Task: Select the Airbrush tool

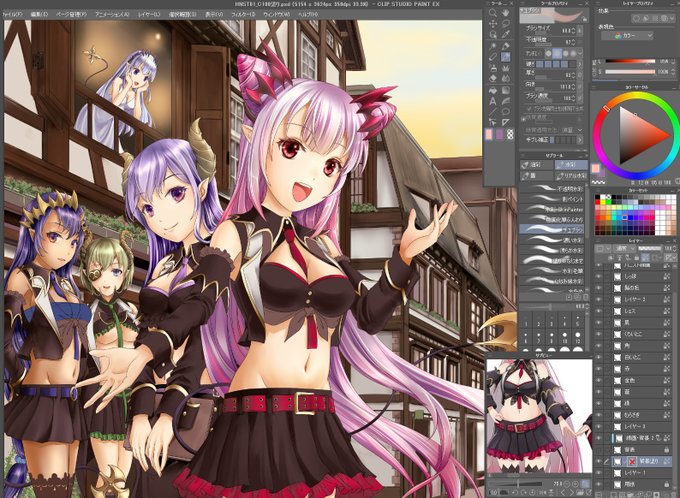Action: pyautogui.click(x=493, y=68)
